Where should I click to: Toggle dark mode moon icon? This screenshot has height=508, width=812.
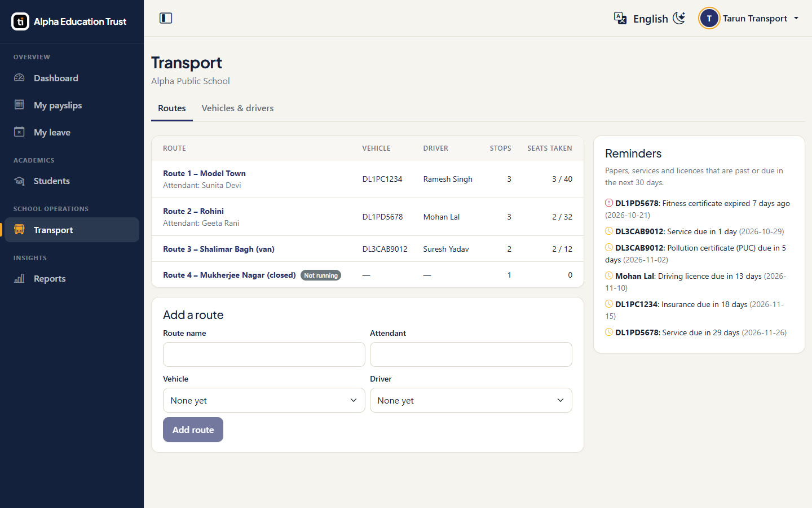(679, 18)
